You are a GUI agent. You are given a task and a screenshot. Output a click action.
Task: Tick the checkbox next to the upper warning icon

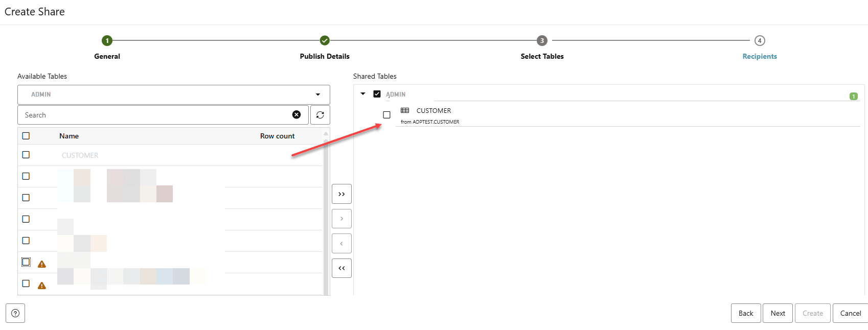(26, 262)
